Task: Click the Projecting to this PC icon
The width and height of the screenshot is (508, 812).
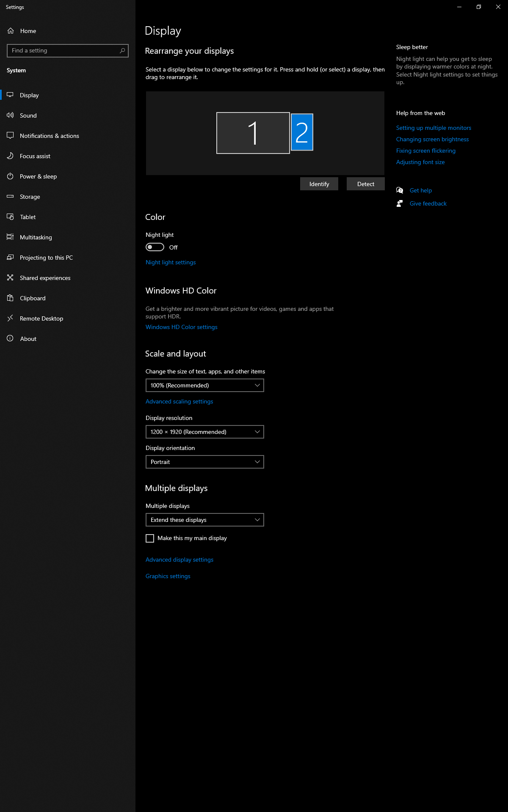Action: 10,257
